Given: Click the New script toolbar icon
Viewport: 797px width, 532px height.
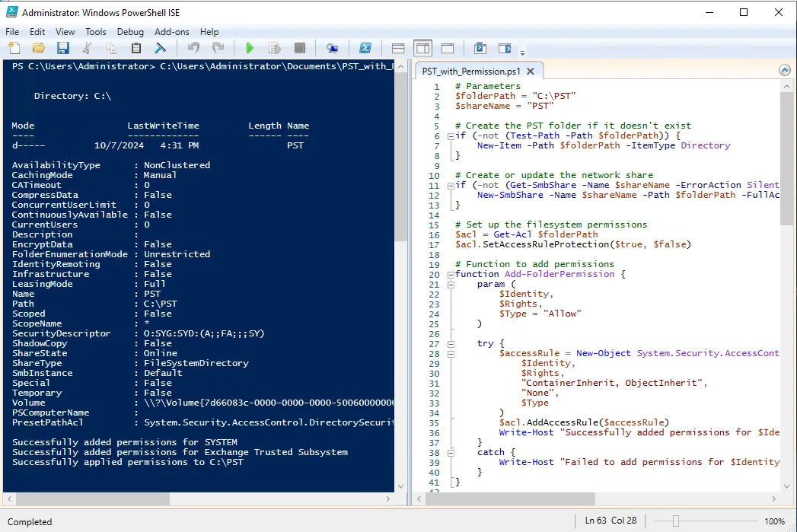Looking at the screenshot, I should pos(14,48).
